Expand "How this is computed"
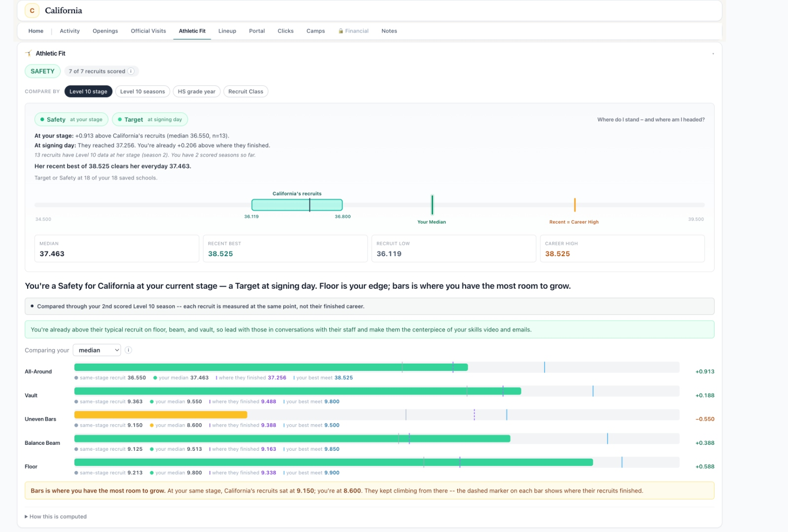Screen dimensions: 788x532 56,517
